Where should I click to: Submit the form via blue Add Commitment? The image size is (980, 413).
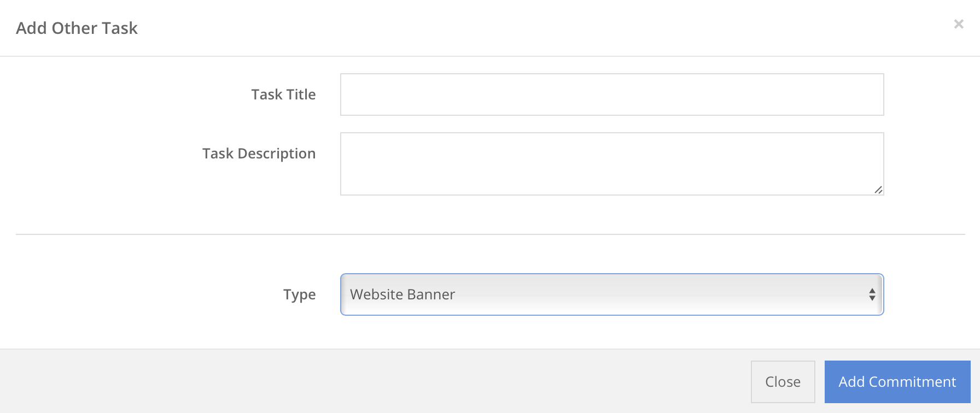[x=897, y=382]
